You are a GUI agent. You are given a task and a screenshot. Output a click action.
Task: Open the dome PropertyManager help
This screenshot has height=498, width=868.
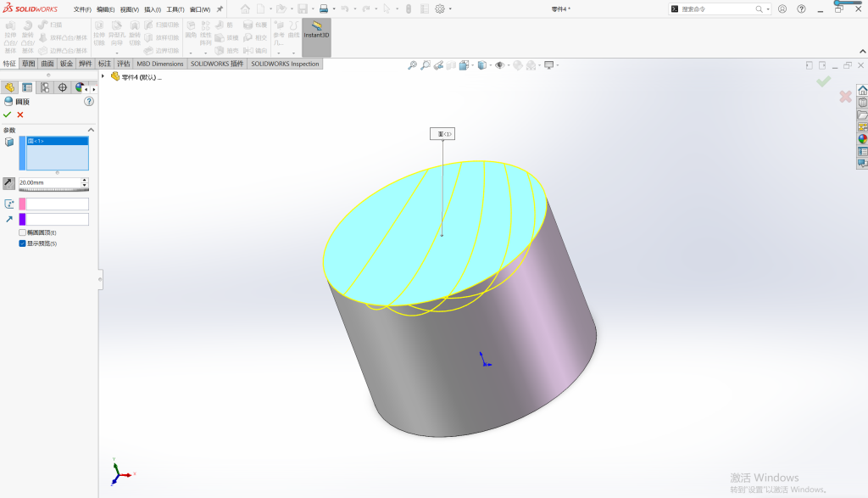tap(88, 101)
